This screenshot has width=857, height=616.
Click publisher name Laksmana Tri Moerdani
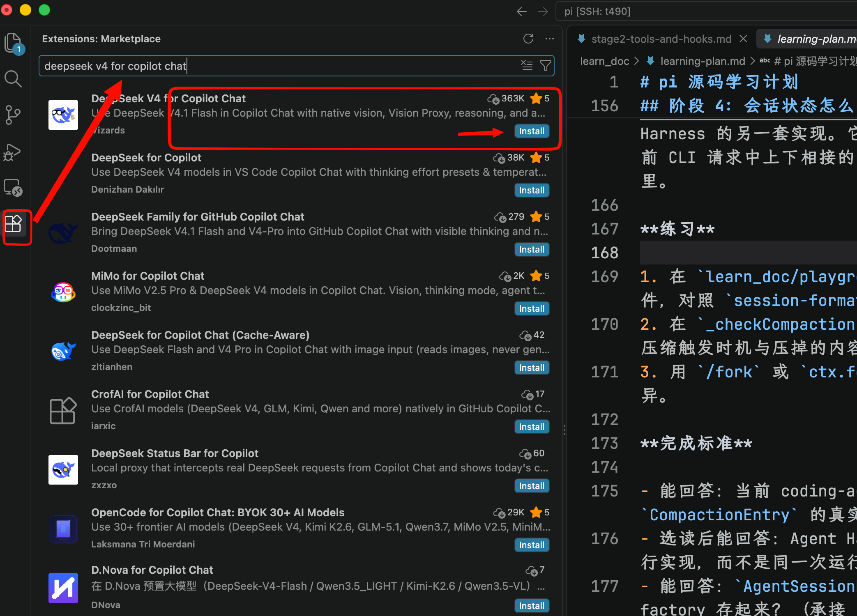[143, 544]
